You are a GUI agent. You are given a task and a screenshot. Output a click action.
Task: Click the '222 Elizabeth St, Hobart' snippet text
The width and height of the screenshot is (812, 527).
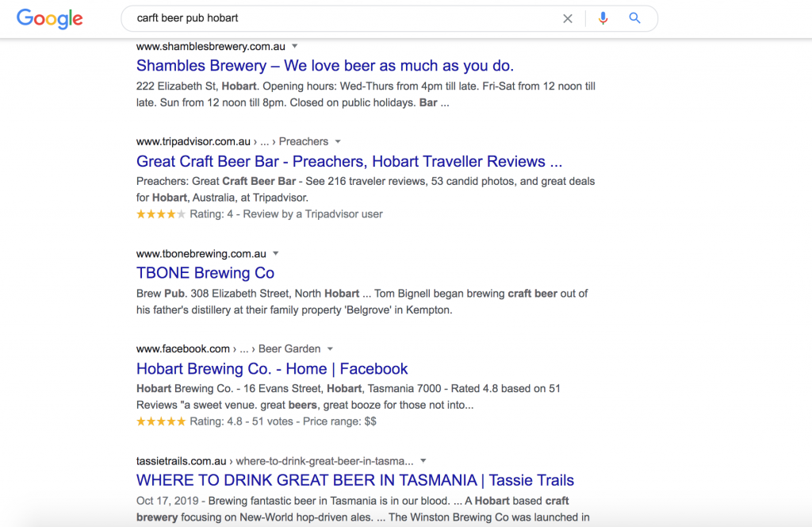pyautogui.click(x=366, y=94)
